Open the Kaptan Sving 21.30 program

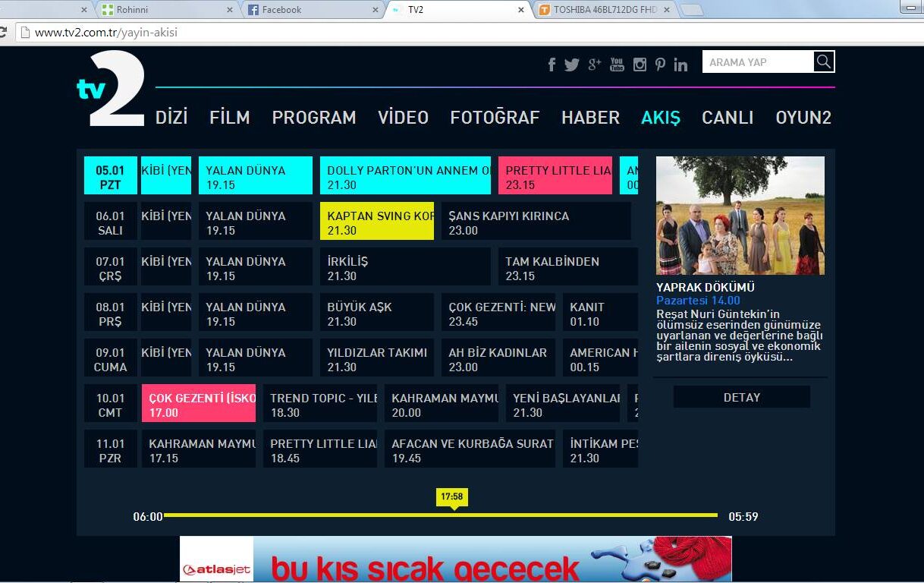point(376,222)
